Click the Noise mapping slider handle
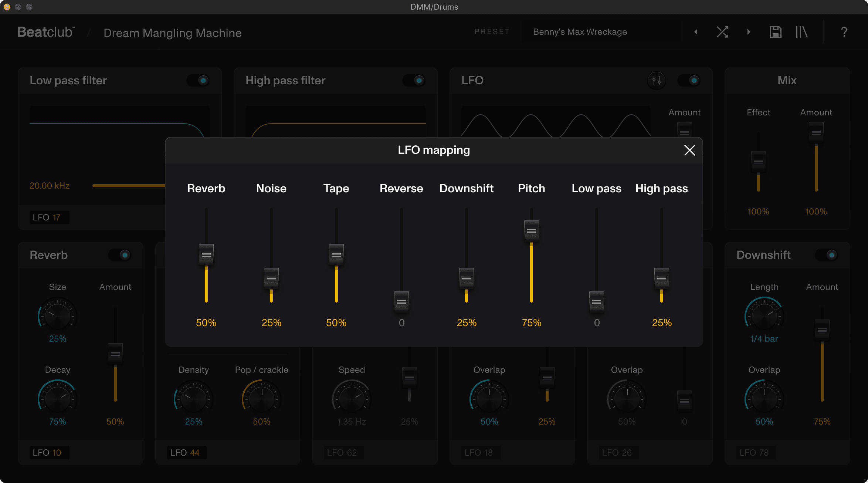This screenshot has width=868, height=483. [271, 278]
